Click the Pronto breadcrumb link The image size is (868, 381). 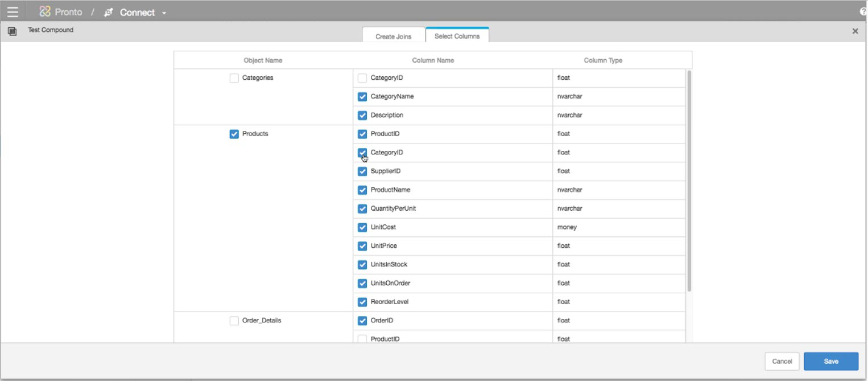[68, 12]
